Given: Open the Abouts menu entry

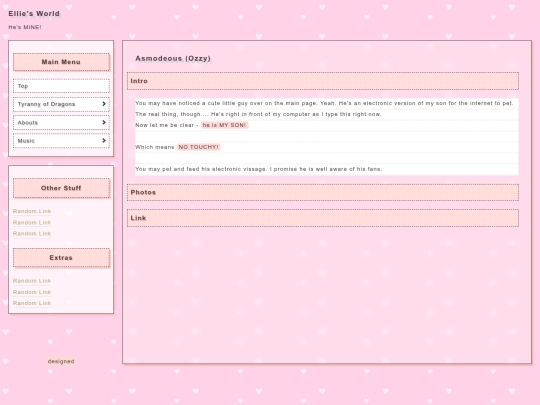Looking at the screenshot, I should pyautogui.click(x=61, y=123).
